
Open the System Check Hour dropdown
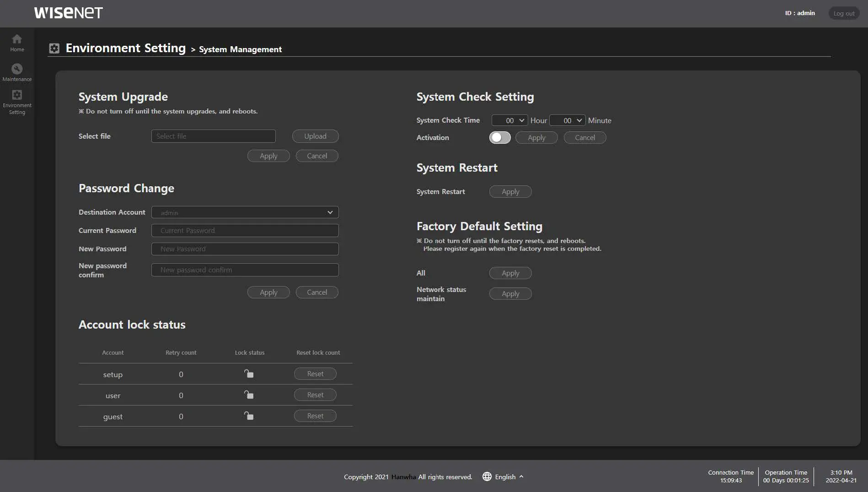click(509, 120)
